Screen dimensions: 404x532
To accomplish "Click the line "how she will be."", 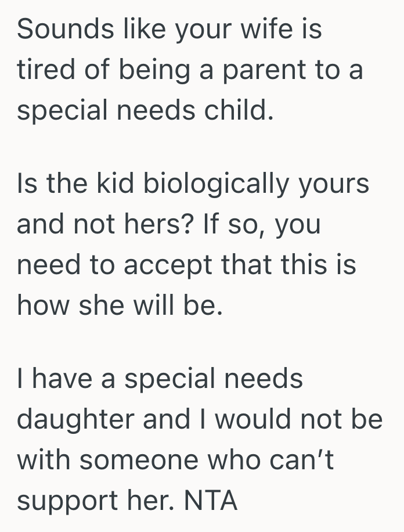I will (120, 303).
